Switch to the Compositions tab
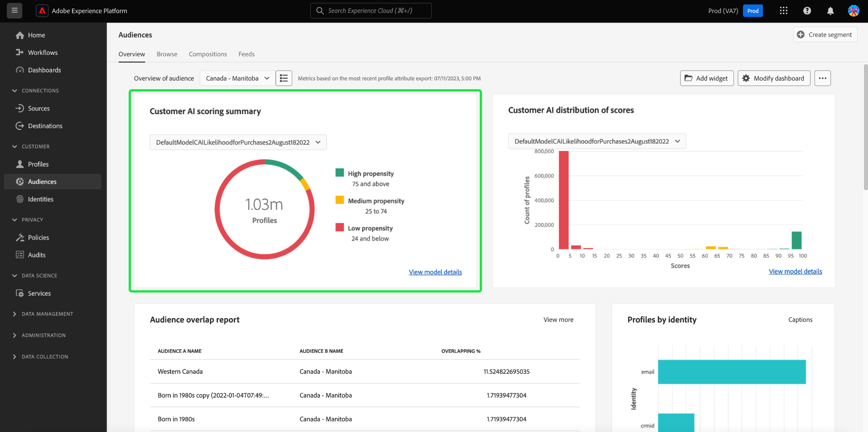The width and height of the screenshot is (868, 432). (208, 54)
